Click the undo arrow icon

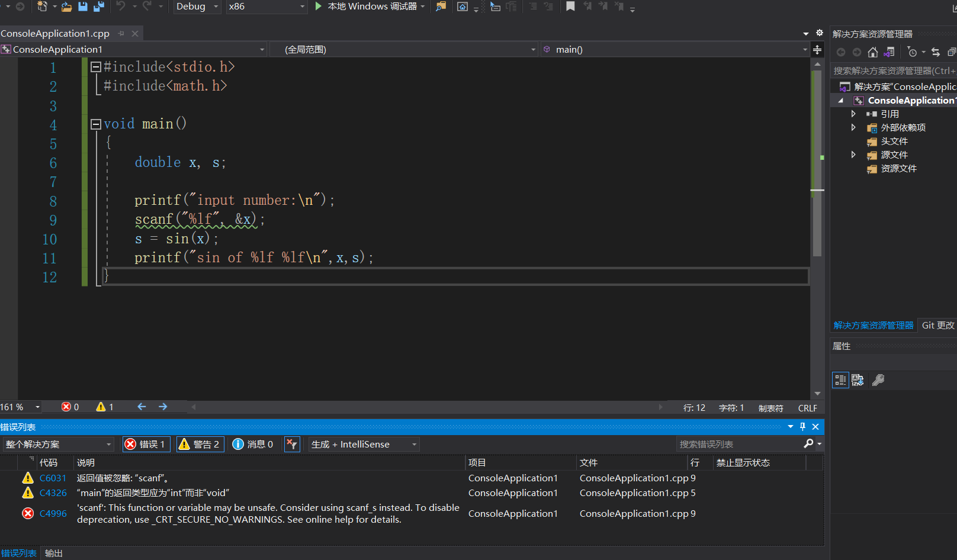tap(121, 6)
